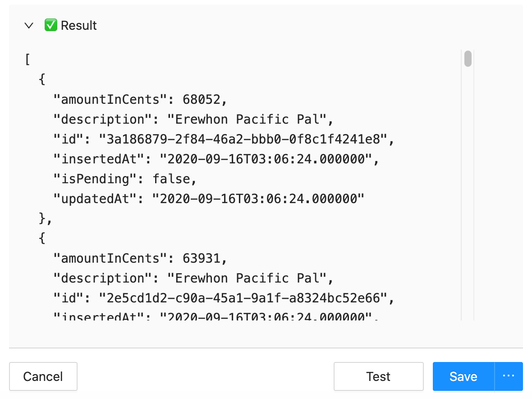Click the scrollbar track below the thumb
Image resolution: width=532 pixels, height=399 pixels.
pyautogui.click(x=468, y=194)
